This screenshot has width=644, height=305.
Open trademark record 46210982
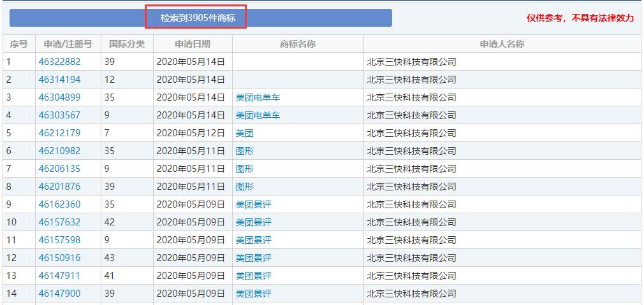[x=59, y=151]
